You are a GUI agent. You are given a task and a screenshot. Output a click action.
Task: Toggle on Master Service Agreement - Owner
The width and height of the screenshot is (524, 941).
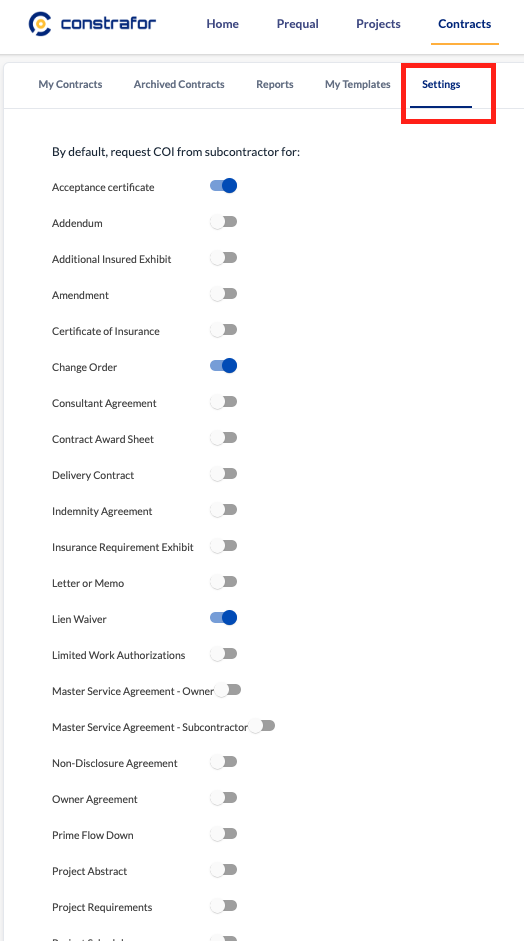[227, 690]
